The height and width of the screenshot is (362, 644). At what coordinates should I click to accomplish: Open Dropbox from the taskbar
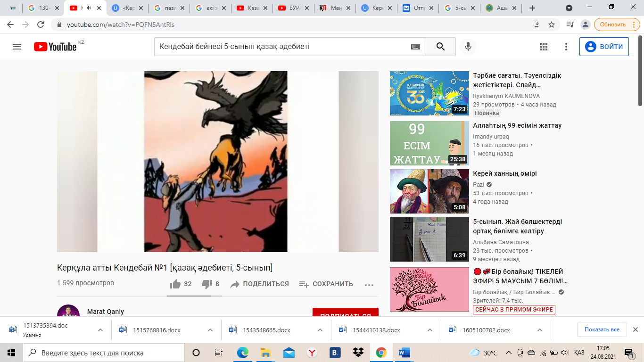pyautogui.click(x=358, y=353)
